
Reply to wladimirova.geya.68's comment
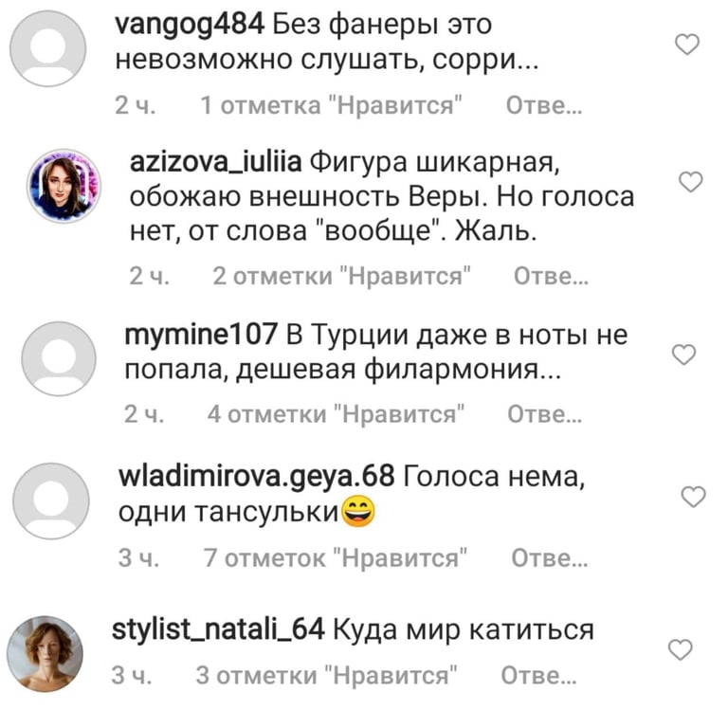coord(550,558)
